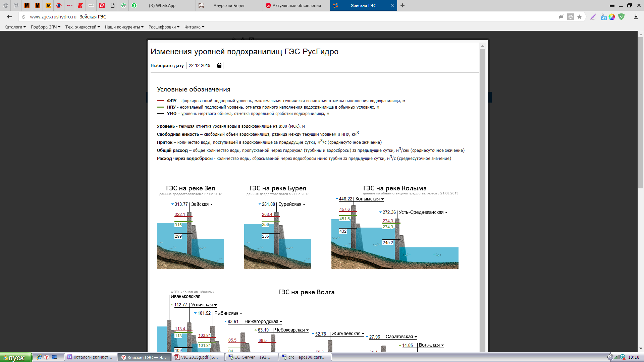This screenshot has width=644, height=362.
Task: Click the Зейская ГЭС active tab
Action: point(364,5)
